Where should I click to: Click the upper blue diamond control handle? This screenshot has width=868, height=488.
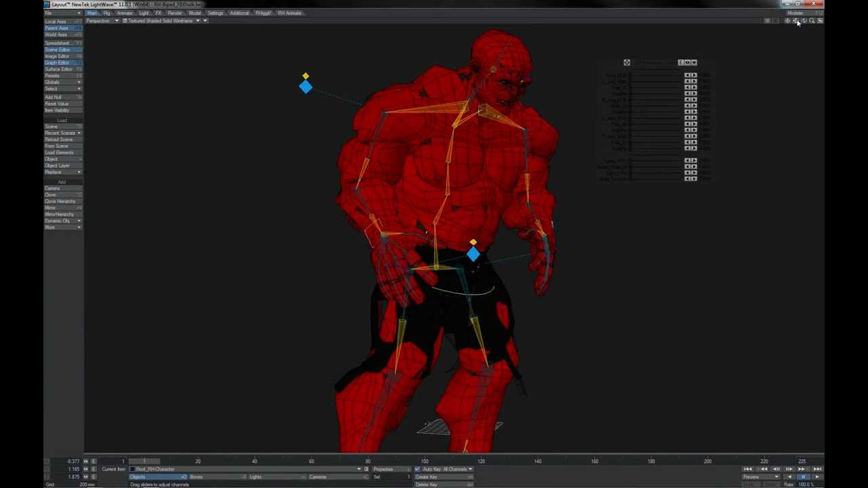tap(306, 87)
